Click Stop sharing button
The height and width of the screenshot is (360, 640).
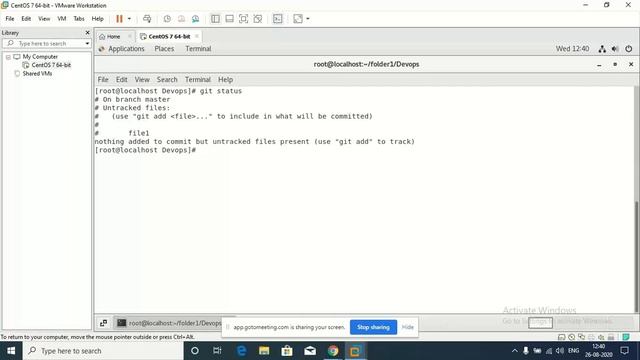[x=373, y=327]
